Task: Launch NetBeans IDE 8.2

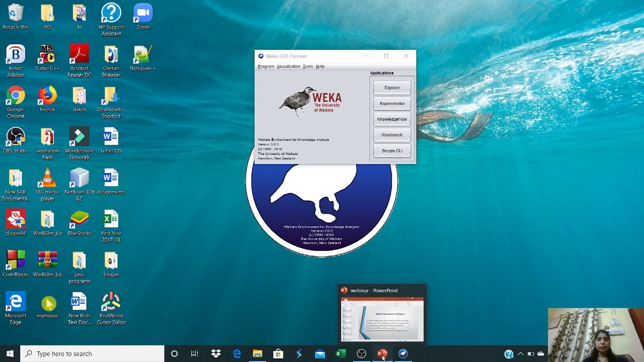Action: [x=79, y=185]
